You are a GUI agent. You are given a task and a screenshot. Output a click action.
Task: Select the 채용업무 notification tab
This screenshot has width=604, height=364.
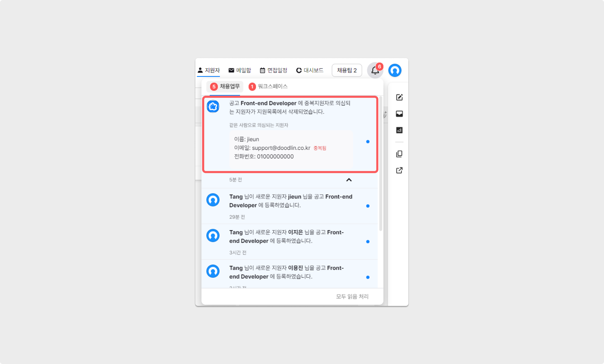[225, 87]
